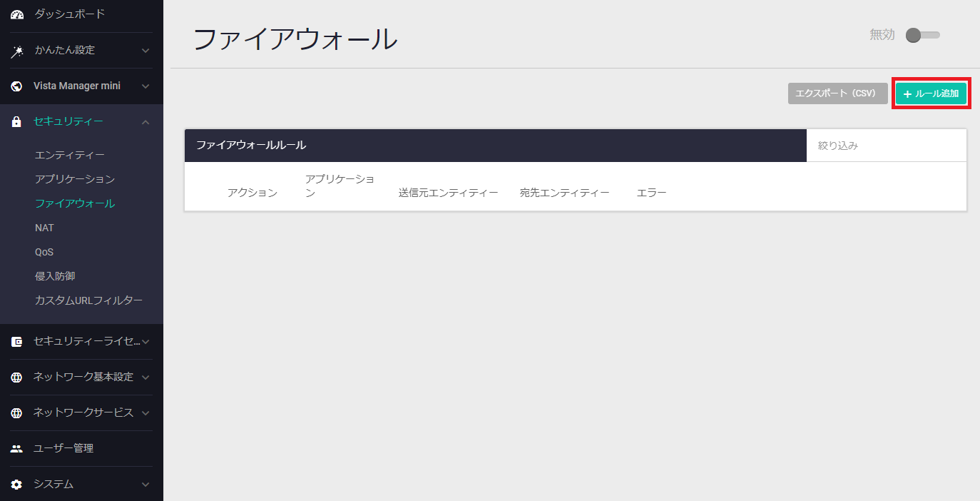Click the ルール追加 button
The width and height of the screenshot is (980, 501).
pos(931,93)
